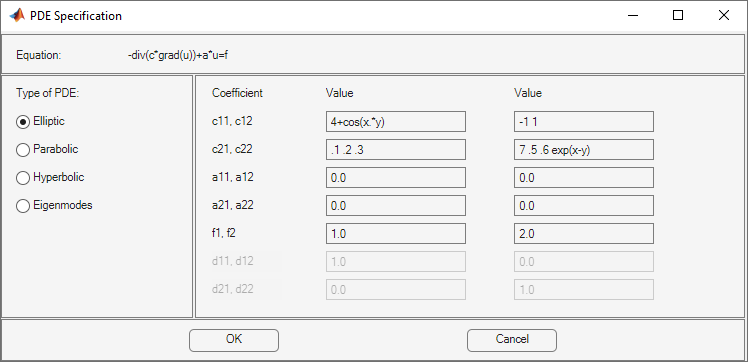Dismiss dialog with Cancel button

[512, 340]
